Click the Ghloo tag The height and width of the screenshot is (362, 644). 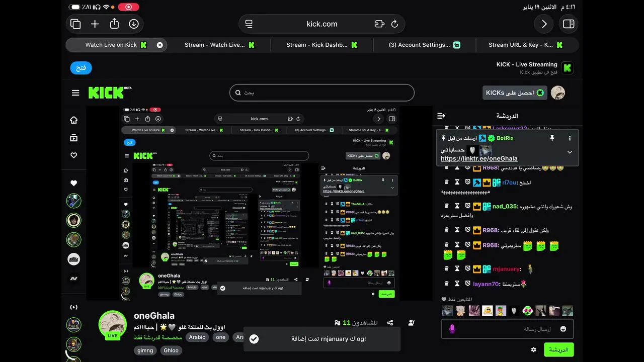[171, 350]
